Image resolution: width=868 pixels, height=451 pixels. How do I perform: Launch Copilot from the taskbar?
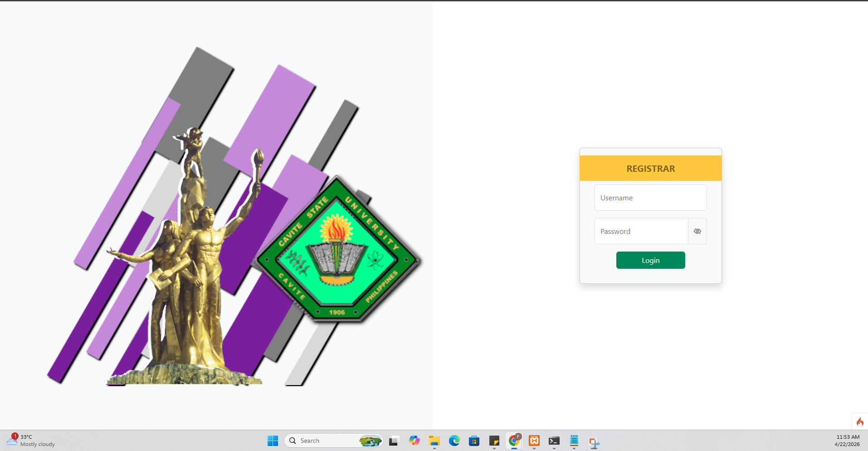(x=414, y=441)
